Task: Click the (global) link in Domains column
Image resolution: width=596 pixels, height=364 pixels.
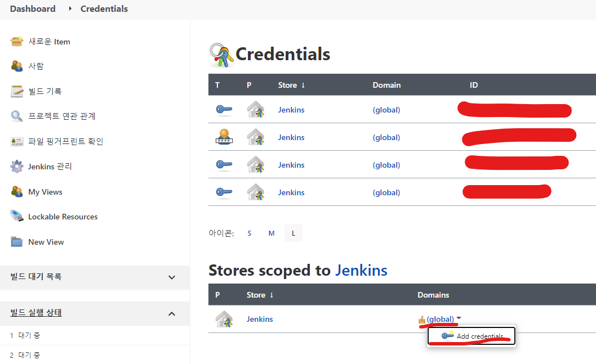Action: (x=440, y=319)
